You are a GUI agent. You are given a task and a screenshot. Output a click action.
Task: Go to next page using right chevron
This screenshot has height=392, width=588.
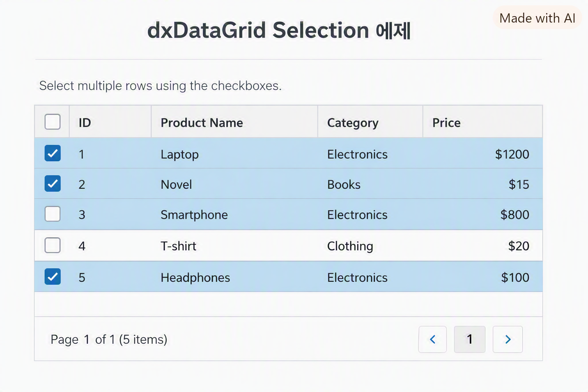[508, 339]
